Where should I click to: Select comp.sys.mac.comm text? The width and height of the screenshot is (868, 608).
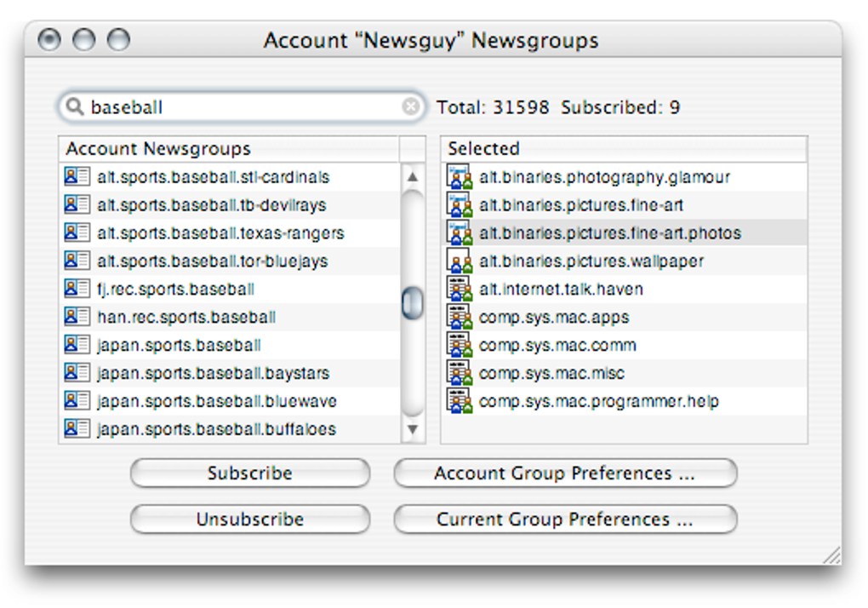pos(557,345)
